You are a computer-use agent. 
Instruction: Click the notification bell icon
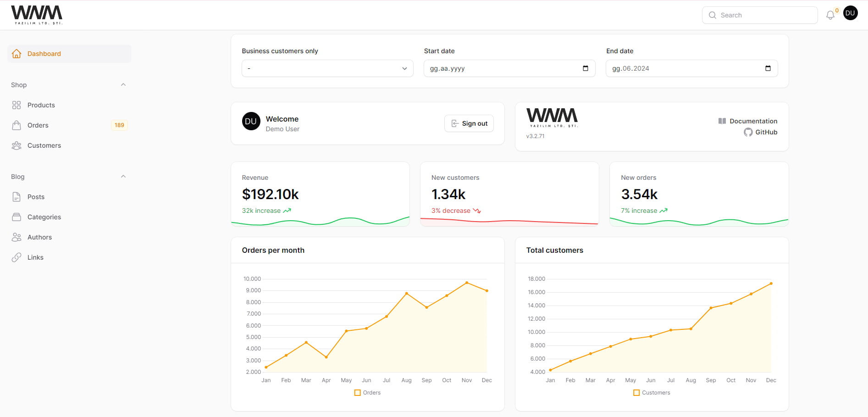pyautogui.click(x=830, y=15)
